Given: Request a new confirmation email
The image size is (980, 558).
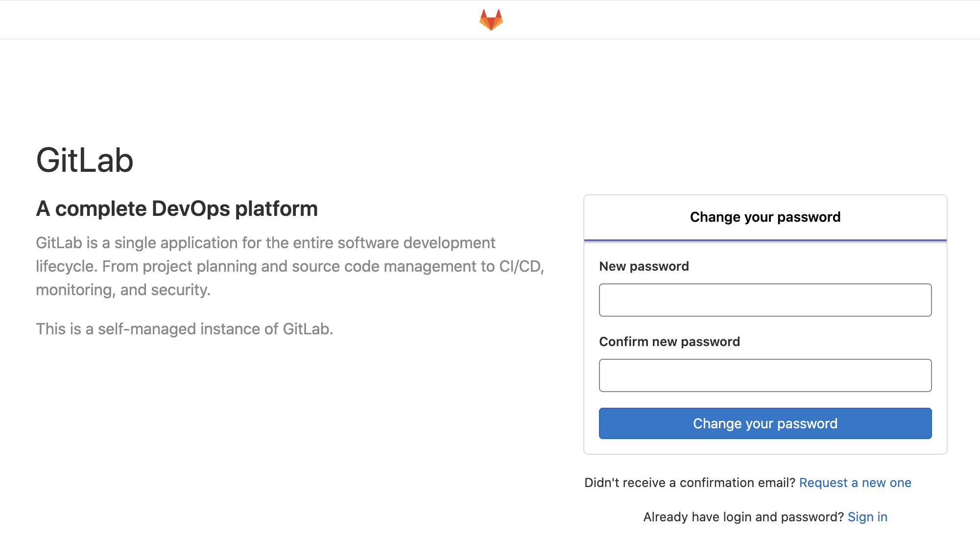Looking at the screenshot, I should click(x=855, y=483).
